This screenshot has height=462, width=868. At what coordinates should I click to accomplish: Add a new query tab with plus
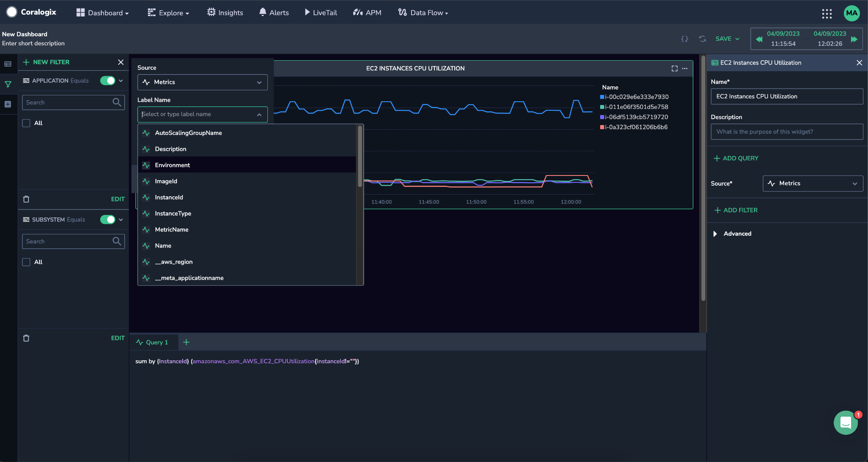click(x=186, y=342)
